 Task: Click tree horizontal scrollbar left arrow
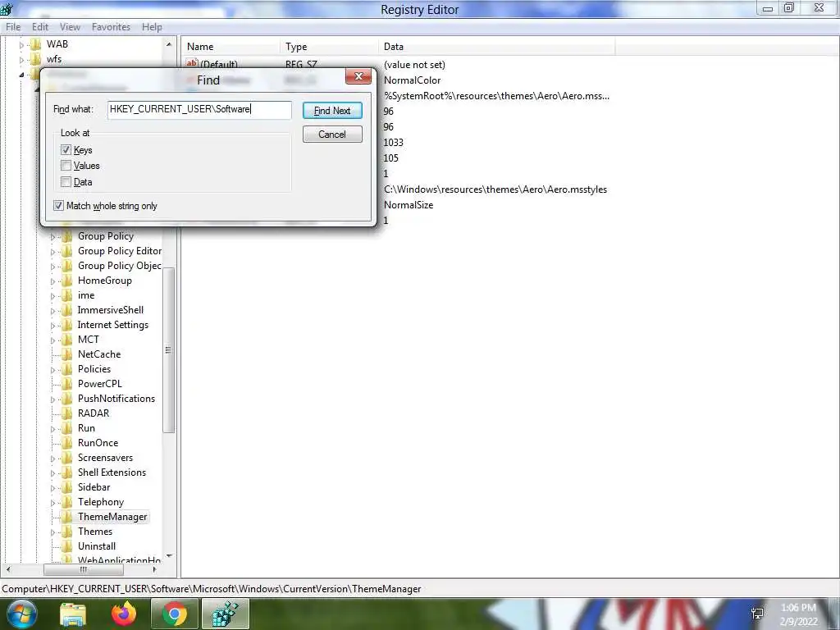tap(8, 569)
